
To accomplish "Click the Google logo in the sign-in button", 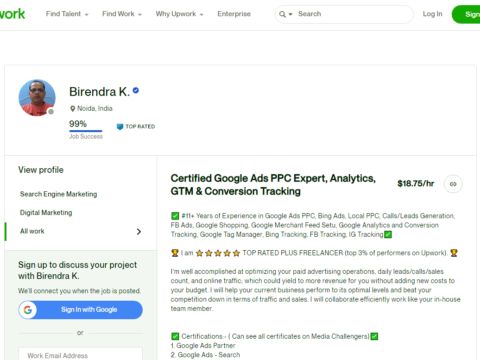I will coord(28,310).
